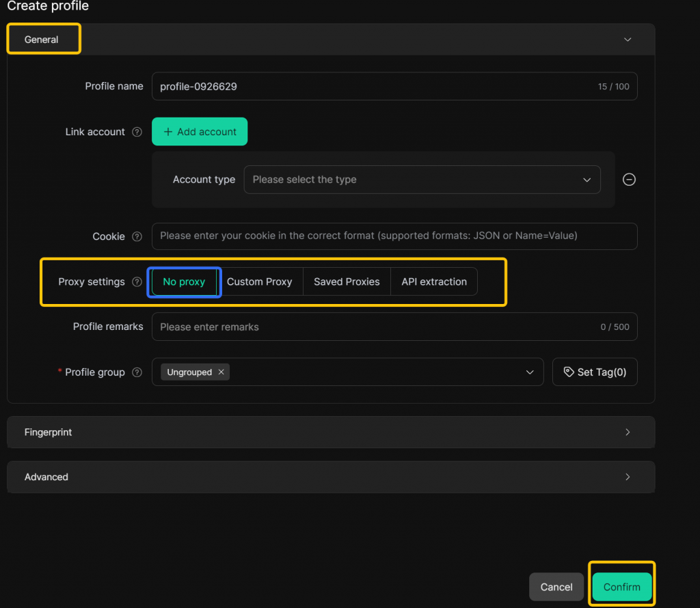700x608 pixels.
Task: Click help icon next to Proxy settings
Action: pyautogui.click(x=137, y=282)
